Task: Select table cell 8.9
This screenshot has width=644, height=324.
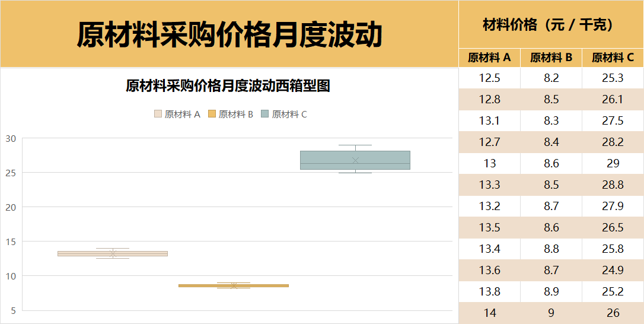Action: (551, 292)
